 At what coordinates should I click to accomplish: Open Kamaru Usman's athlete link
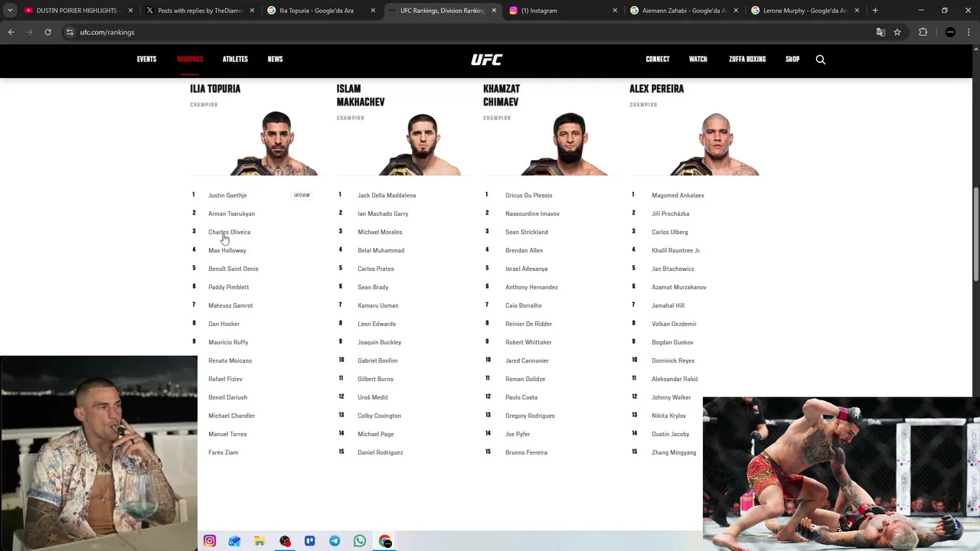[377, 305]
